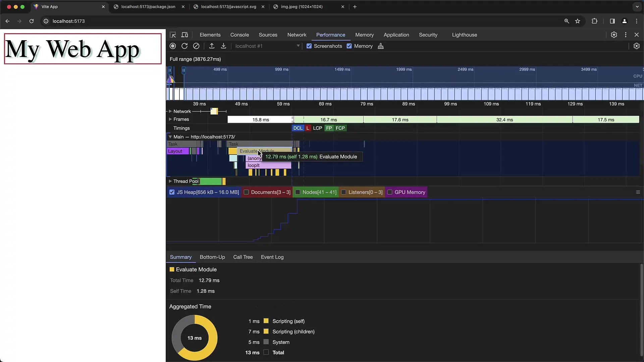Click the Event Log tab
This screenshot has width=644, height=362.
pos(272,257)
